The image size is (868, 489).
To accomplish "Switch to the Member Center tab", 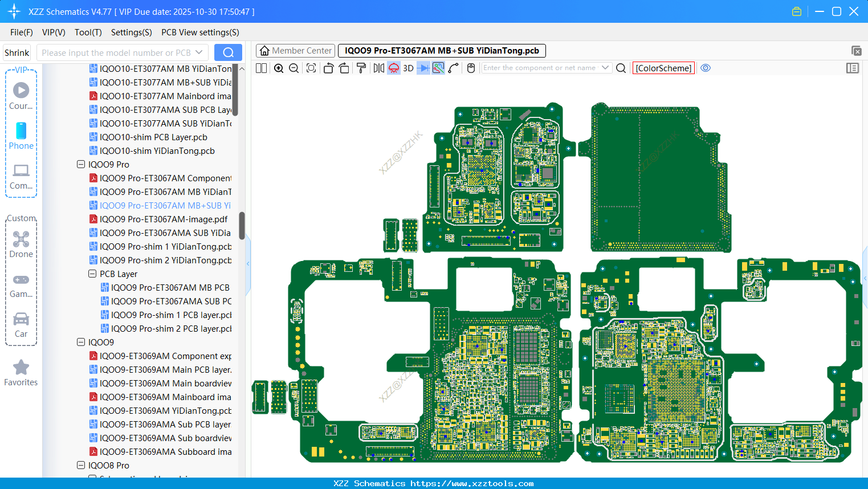I will point(295,51).
